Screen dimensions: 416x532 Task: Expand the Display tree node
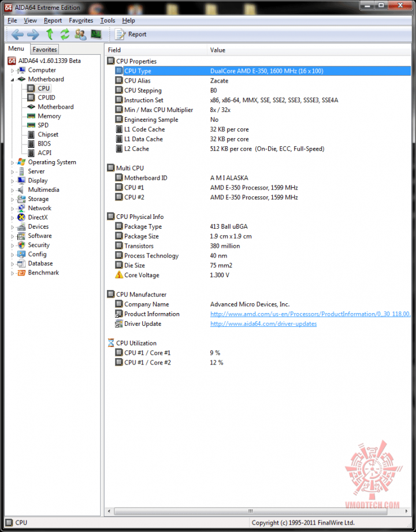pyautogui.click(x=13, y=181)
